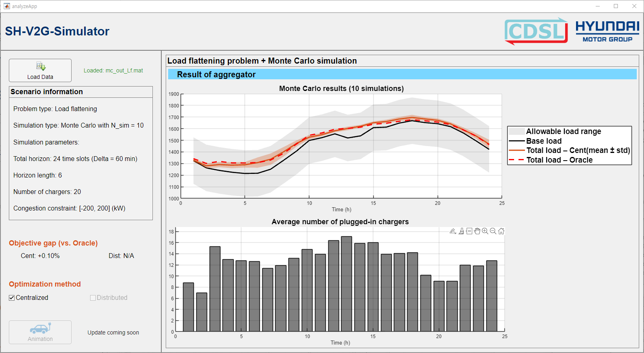The width and height of the screenshot is (644, 353).
Task: Select the pan hand tool
Action: pos(477,231)
